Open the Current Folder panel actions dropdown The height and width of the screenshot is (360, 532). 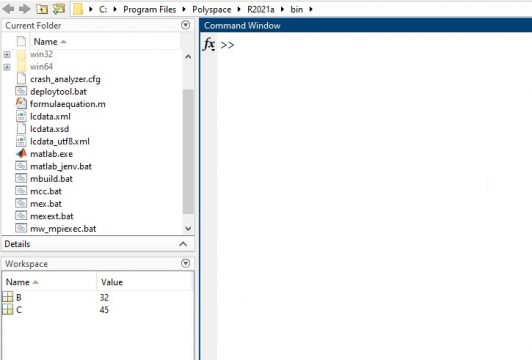click(185, 25)
